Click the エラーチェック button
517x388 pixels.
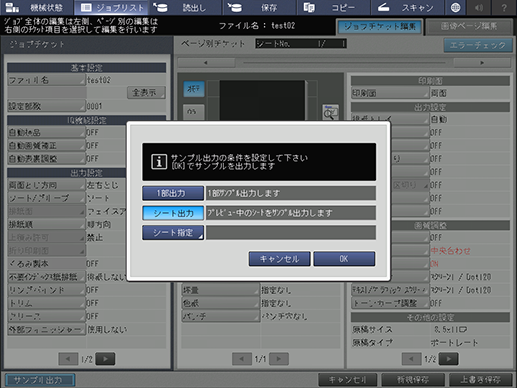[478, 45]
